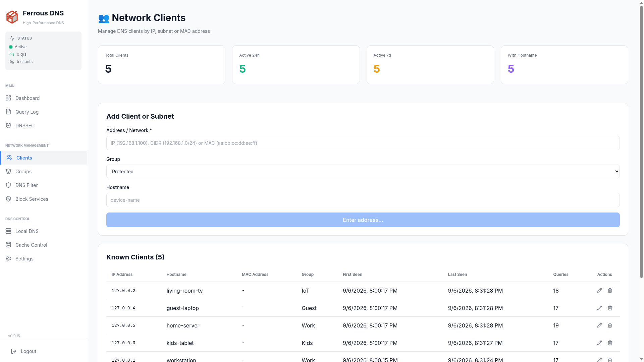The height and width of the screenshot is (362, 644).
Task: Open Block Services page
Action: (43, 199)
